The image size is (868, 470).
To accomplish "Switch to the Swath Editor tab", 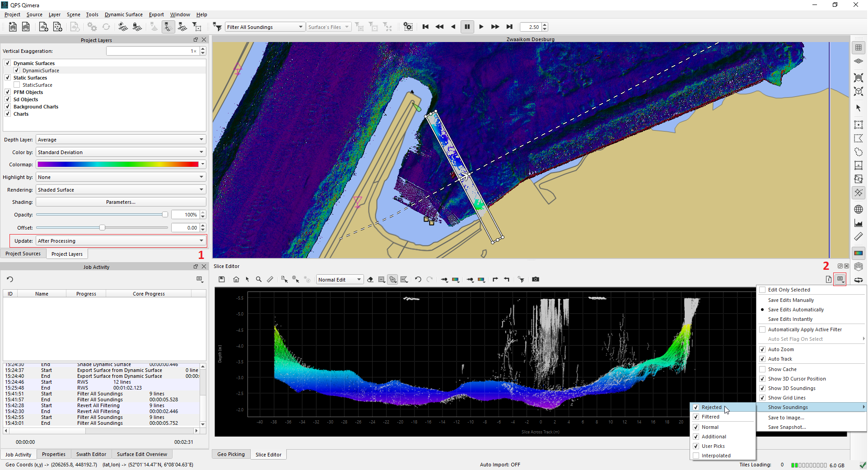I will 91,454.
